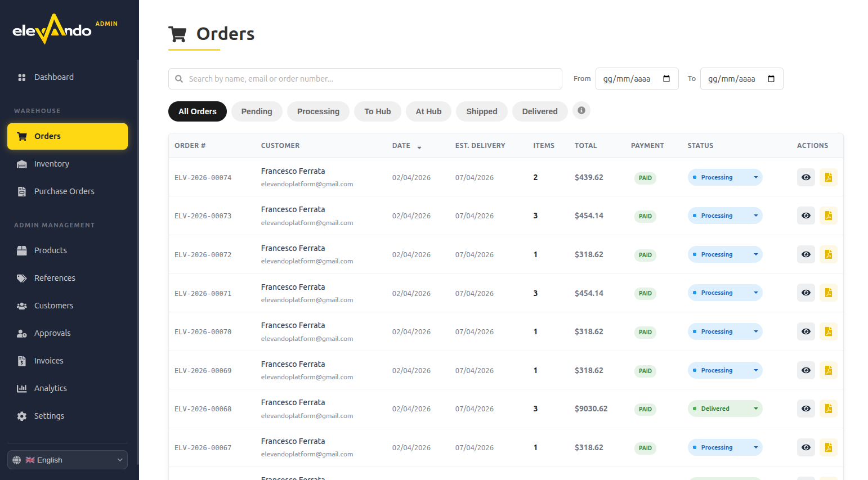Image resolution: width=868 pixels, height=480 pixels.
Task: Open the To date calendar picker
Action: coord(771,79)
